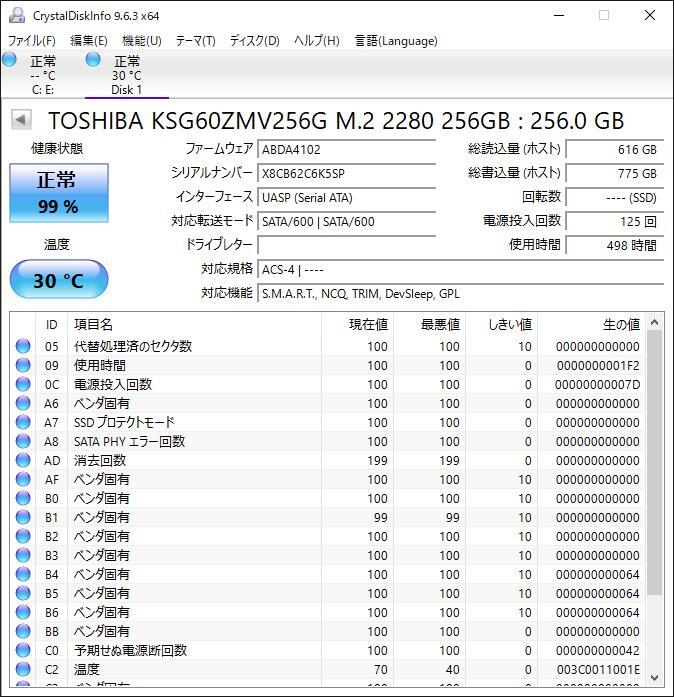Click status icon for attribute B0

click(23, 498)
